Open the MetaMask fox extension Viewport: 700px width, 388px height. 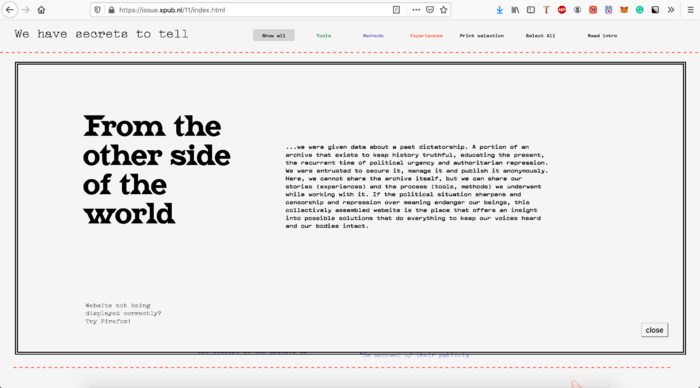(x=624, y=10)
